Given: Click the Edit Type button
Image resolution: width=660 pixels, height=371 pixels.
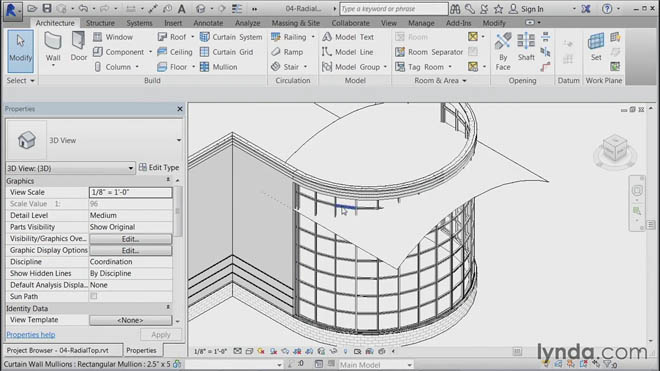Looking at the screenshot, I should tap(159, 168).
